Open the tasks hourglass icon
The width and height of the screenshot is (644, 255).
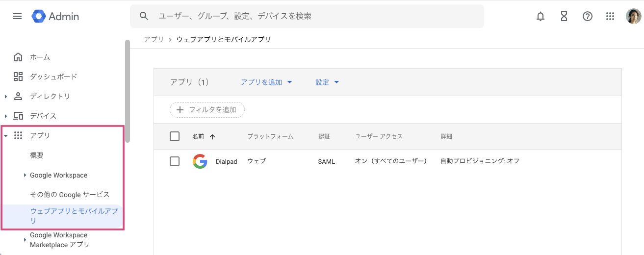[564, 16]
